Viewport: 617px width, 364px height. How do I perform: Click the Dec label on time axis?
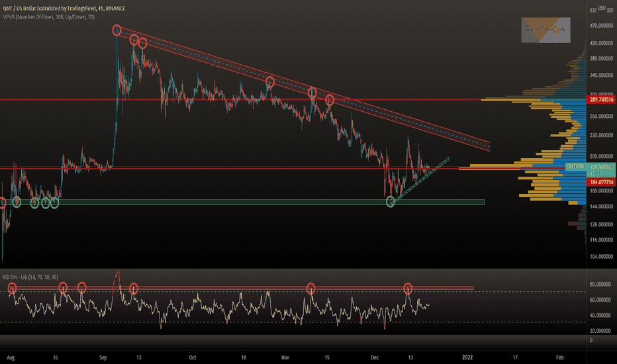375,357
